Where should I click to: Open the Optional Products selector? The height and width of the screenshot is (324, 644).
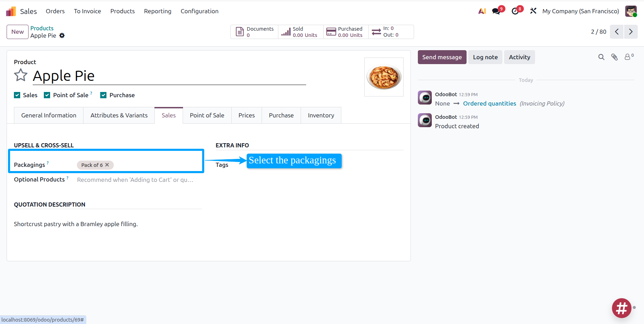pyautogui.click(x=136, y=180)
